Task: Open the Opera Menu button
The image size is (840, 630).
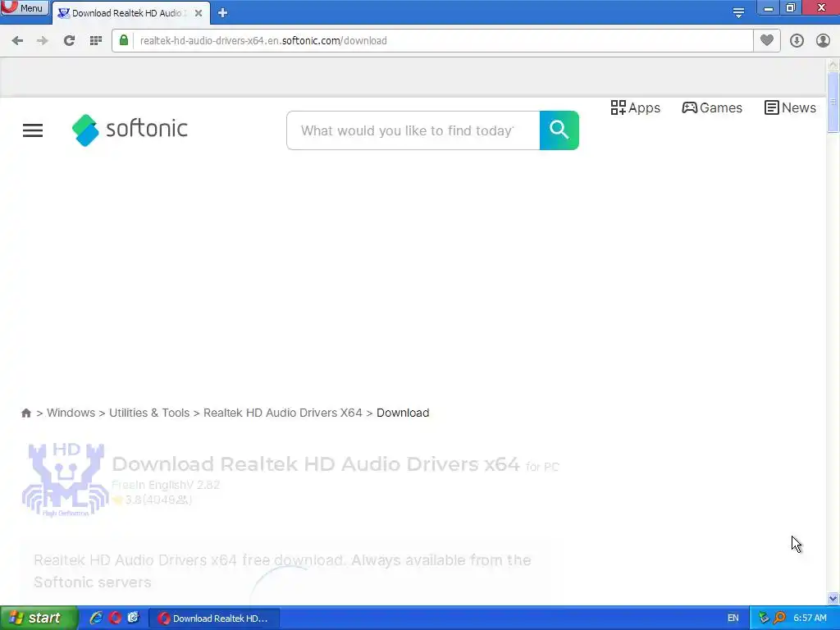Action: pos(24,7)
